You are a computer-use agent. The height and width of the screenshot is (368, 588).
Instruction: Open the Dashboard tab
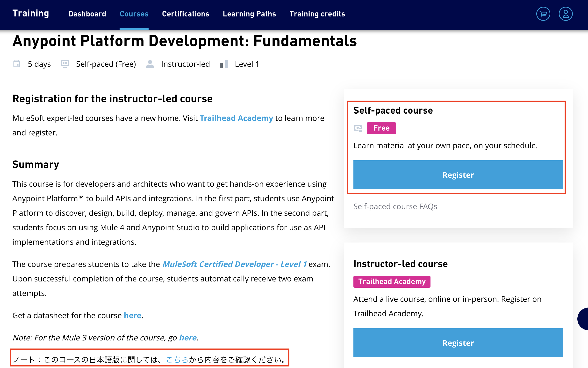pos(87,14)
